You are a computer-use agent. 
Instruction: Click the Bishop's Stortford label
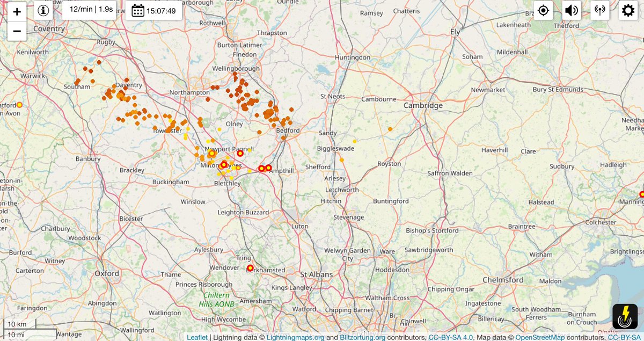click(x=432, y=230)
